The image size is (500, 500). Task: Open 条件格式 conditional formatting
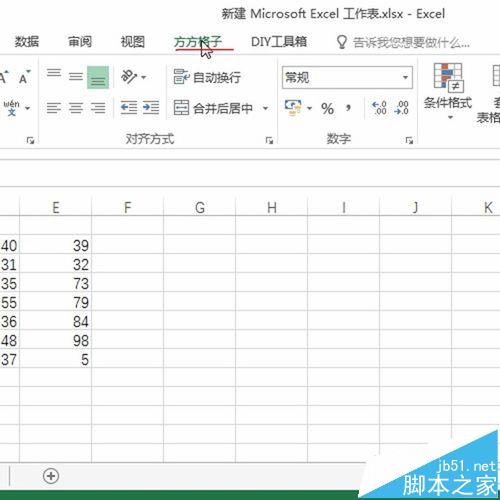(448, 91)
